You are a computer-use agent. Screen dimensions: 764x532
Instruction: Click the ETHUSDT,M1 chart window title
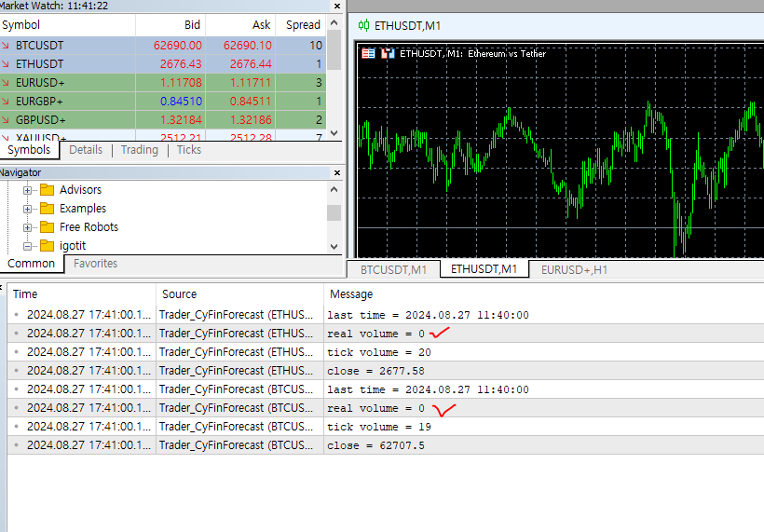click(x=407, y=26)
